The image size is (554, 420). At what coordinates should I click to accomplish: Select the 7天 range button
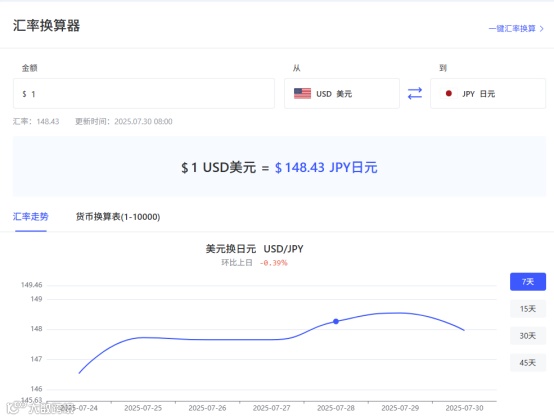[x=528, y=282]
